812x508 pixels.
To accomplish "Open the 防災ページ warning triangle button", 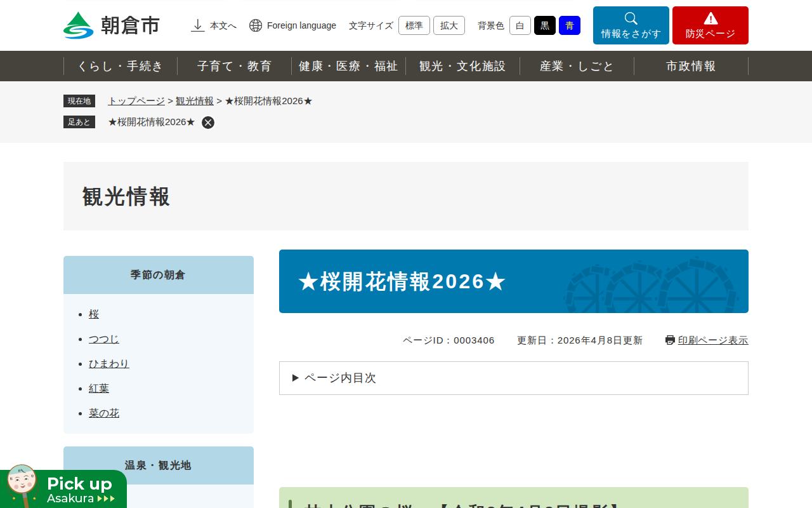I will pyautogui.click(x=710, y=25).
